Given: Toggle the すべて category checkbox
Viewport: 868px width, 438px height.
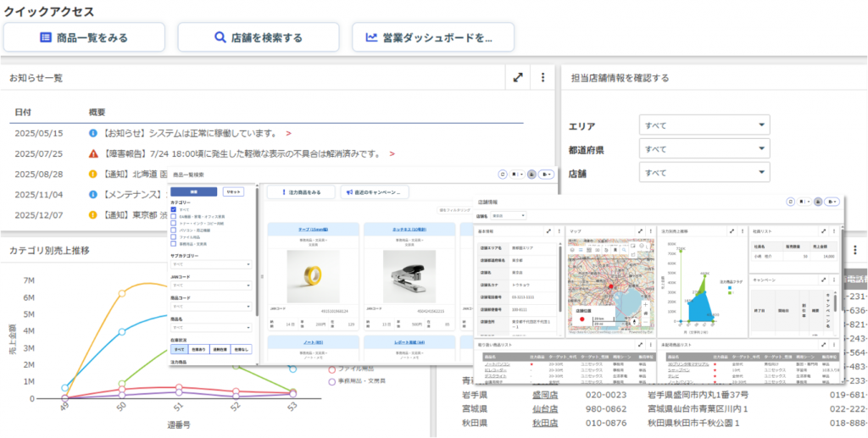Looking at the screenshot, I should [x=174, y=209].
